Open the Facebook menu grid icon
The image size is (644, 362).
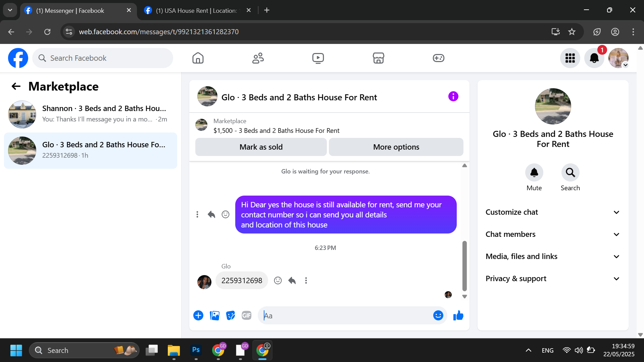tap(570, 58)
